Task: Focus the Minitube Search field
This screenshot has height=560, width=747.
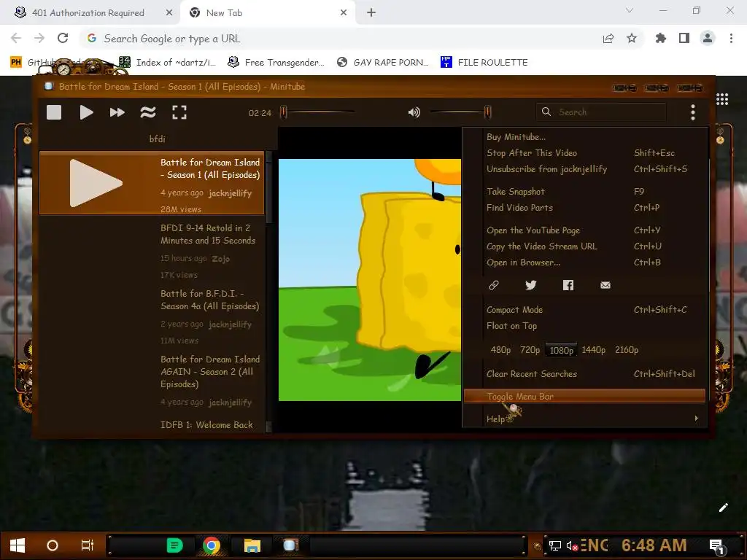Action: pos(601,112)
